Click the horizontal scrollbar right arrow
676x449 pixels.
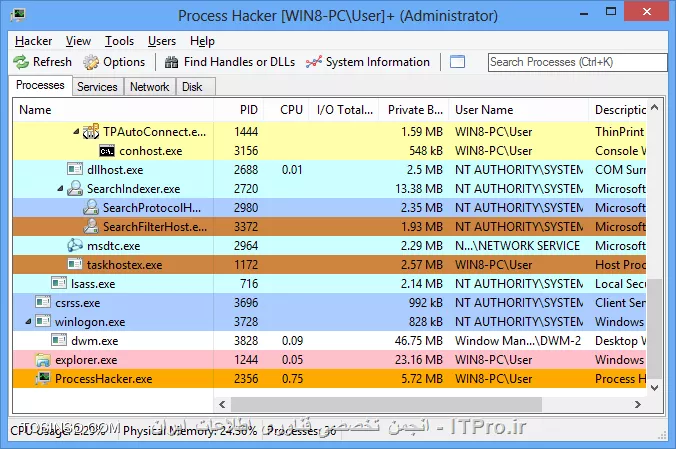(638, 404)
